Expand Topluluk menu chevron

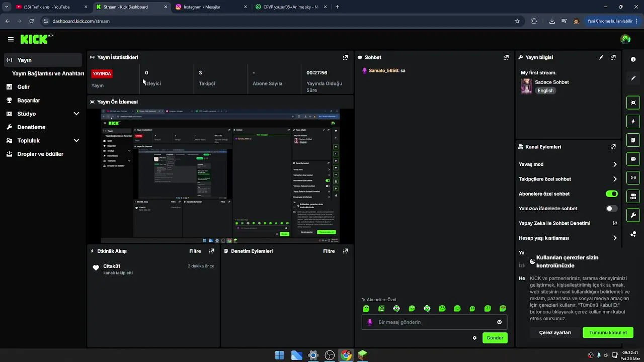(x=76, y=141)
